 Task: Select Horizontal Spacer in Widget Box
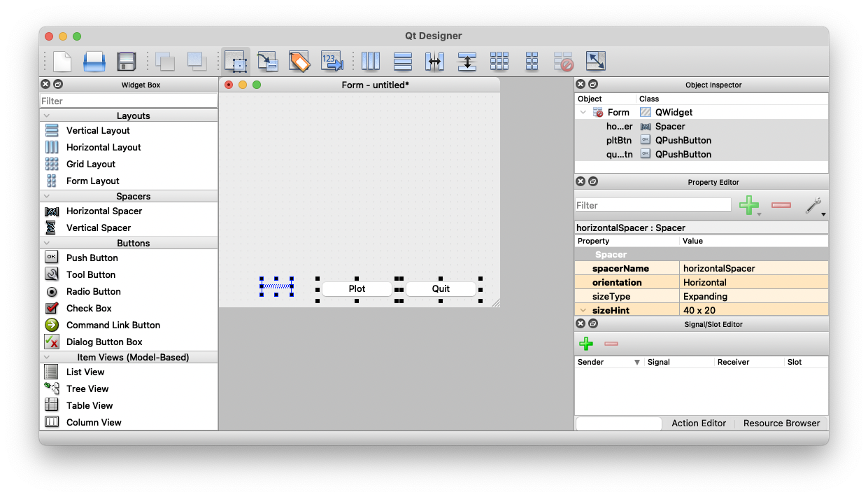104,211
